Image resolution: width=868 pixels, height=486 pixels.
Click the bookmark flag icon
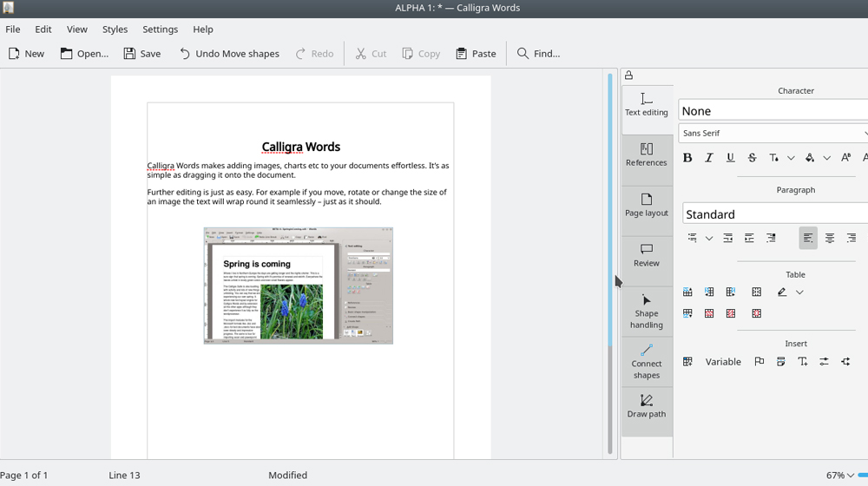tap(759, 361)
